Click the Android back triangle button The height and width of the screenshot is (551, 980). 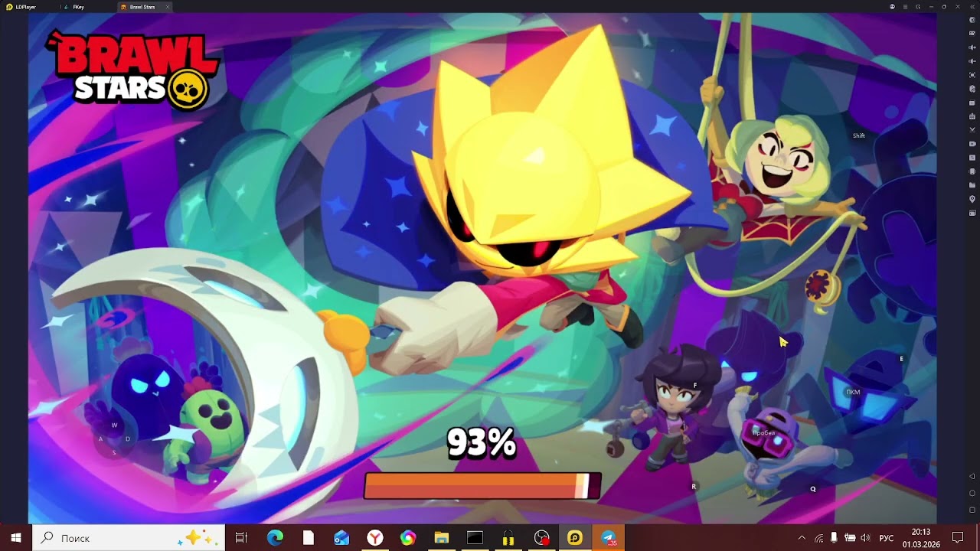972,477
